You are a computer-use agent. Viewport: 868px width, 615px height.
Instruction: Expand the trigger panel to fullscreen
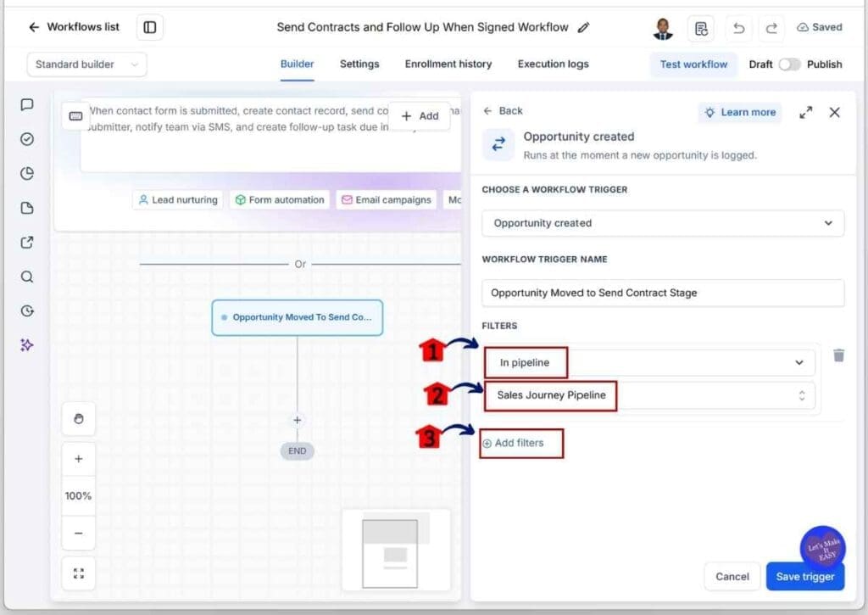806,113
